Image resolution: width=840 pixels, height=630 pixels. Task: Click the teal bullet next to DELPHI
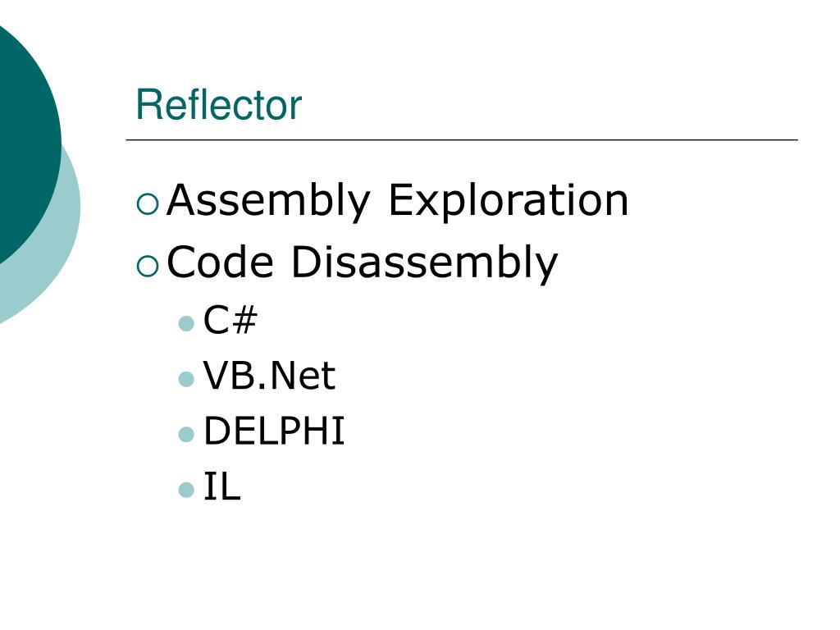coord(186,435)
